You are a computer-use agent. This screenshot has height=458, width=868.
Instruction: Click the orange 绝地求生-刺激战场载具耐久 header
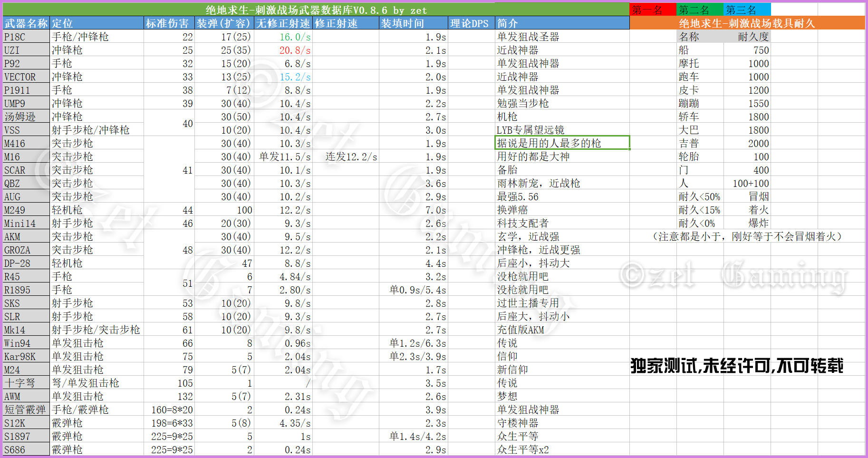(x=747, y=23)
